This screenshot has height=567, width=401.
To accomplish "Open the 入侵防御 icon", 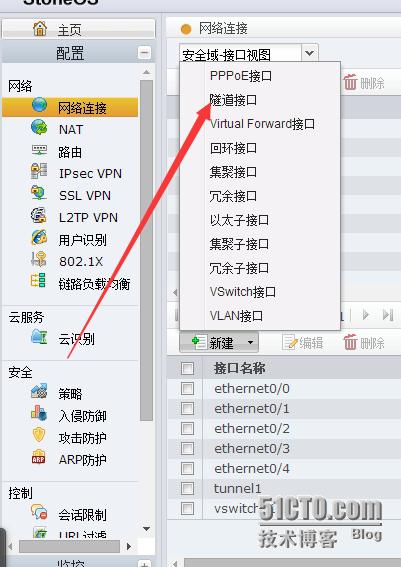I will [39, 413].
